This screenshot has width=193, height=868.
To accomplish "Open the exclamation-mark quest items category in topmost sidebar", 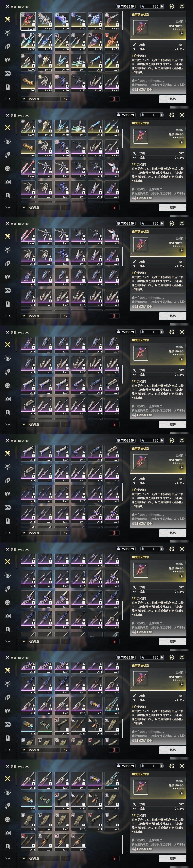I will [x=7, y=87].
